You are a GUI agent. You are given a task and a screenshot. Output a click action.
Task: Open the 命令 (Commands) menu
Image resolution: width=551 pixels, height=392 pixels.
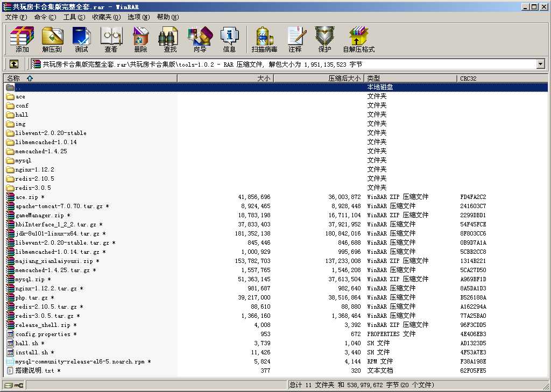pyautogui.click(x=45, y=17)
